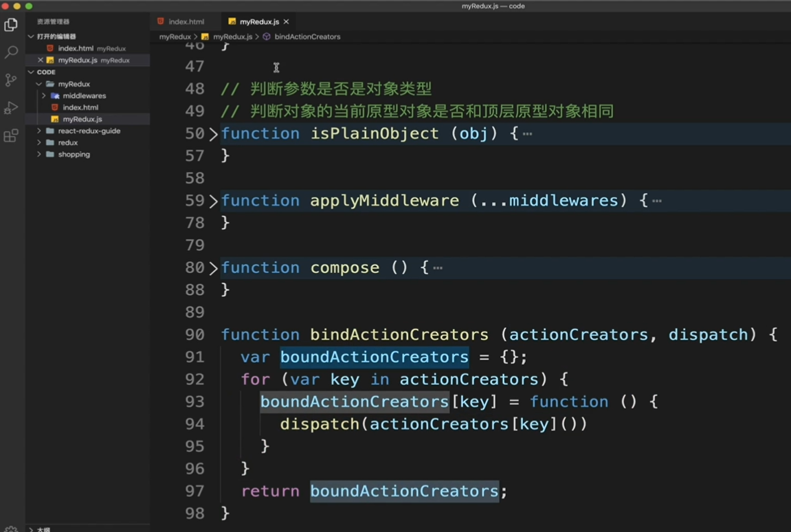Collapse the CODE workspace section

pyautogui.click(x=32, y=72)
